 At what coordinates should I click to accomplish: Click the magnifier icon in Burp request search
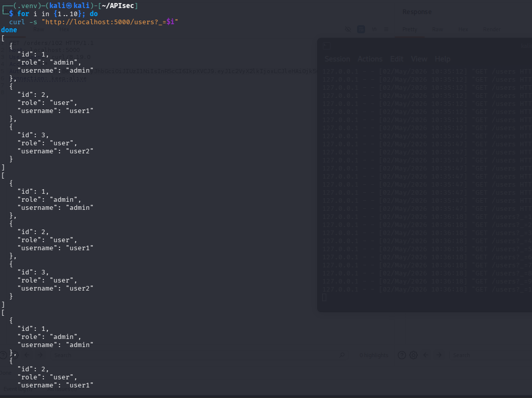tap(342, 355)
